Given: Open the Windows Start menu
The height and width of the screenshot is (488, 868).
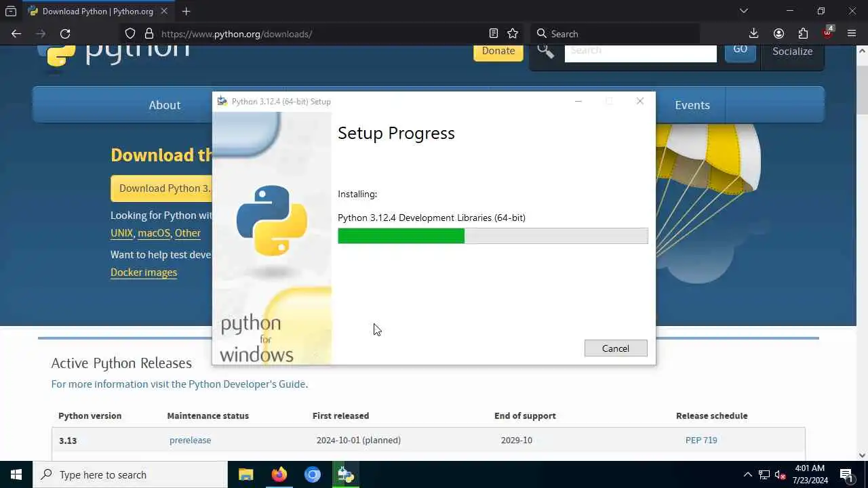Looking at the screenshot, I should pos(16,474).
